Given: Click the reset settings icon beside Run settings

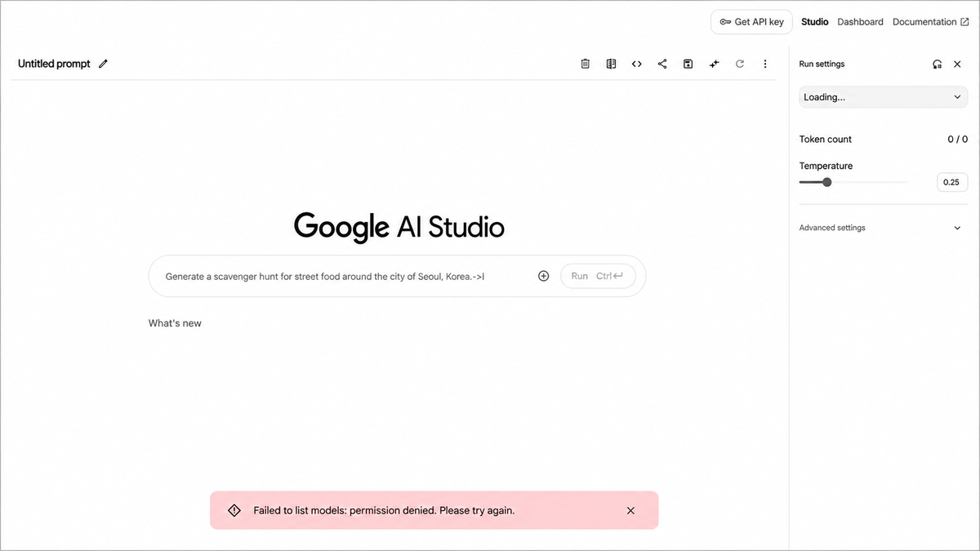Looking at the screenshot, I should [x=937, y=64].
